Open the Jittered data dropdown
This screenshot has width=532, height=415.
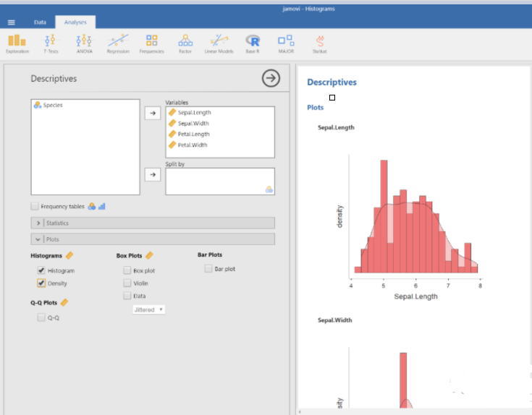point(149,309)
